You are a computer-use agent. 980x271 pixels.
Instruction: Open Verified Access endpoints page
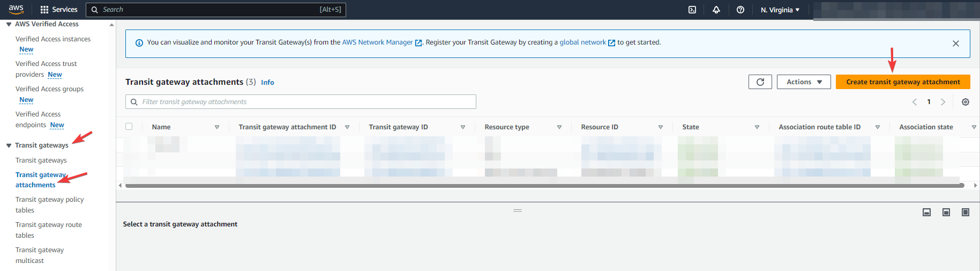click(38, 119)
